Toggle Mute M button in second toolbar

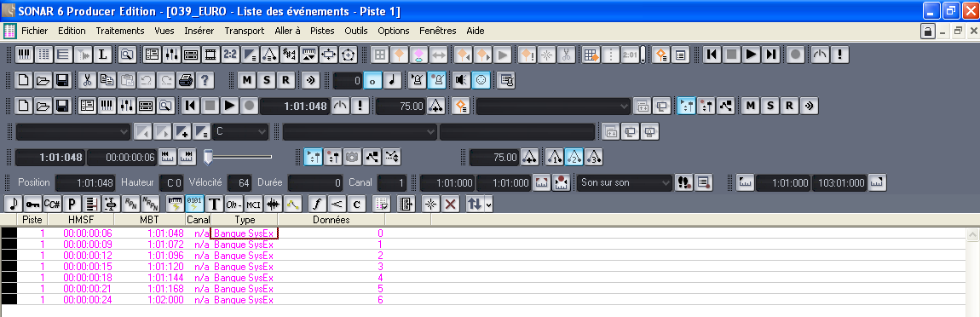click(247, 80)
